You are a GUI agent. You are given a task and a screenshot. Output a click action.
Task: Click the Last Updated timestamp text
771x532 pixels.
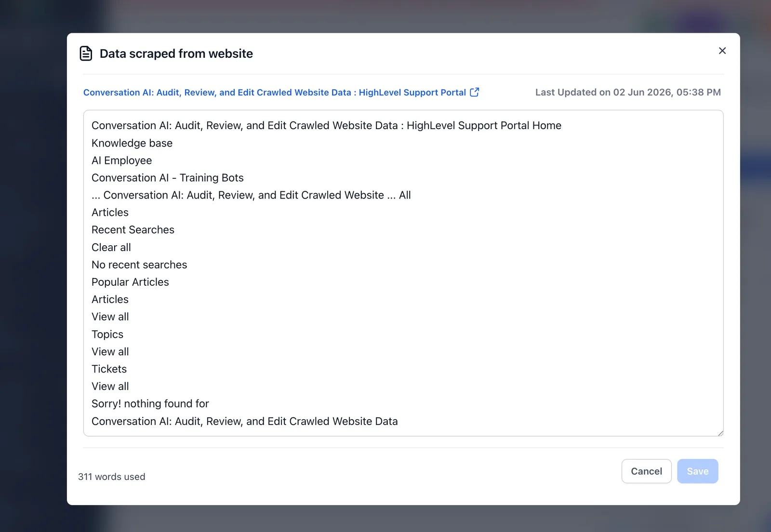pyautogui.click(x=628, y=92)
